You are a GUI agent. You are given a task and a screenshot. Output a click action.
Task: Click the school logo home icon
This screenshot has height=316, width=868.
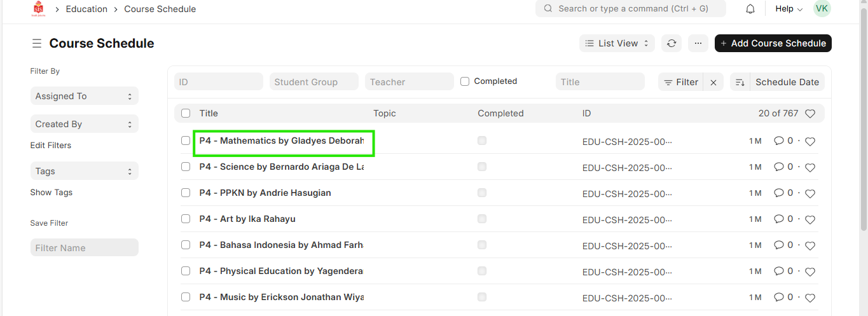point(39,9)
